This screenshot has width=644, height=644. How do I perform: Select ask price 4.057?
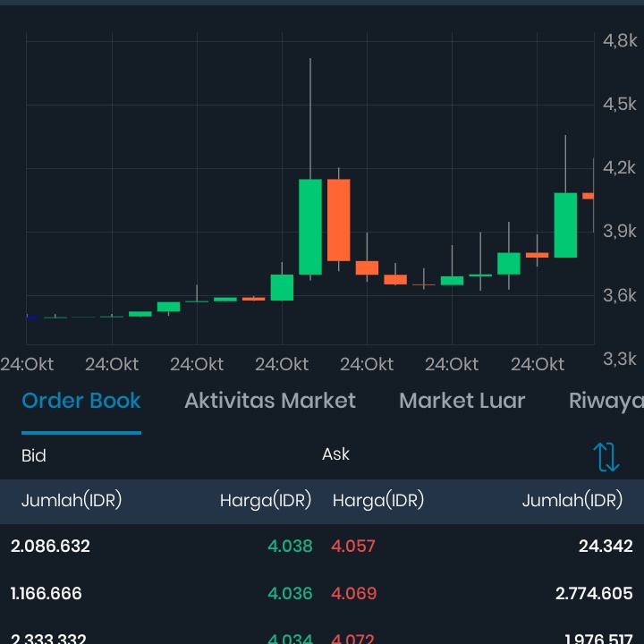[353, 546]
